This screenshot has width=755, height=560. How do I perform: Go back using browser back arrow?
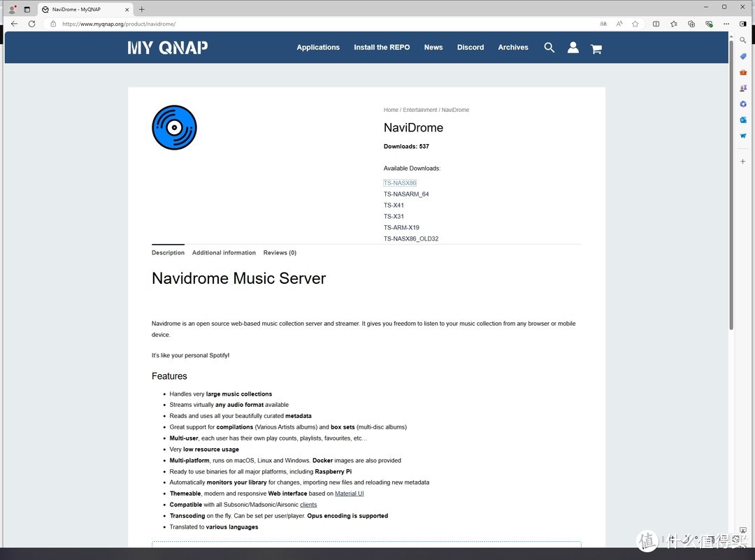(x=14, y=24)
